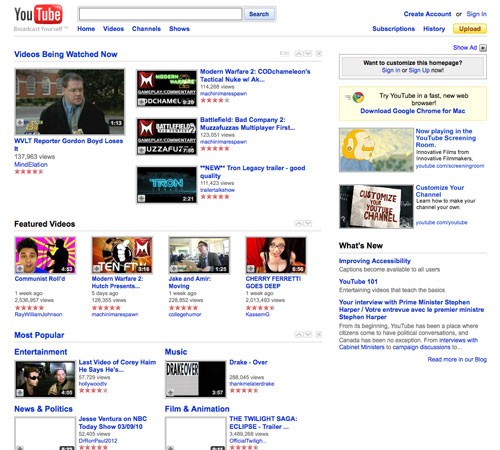This screenshot has width=500, height=450.
Task: Open Battlefield: Bad Company 2 title link
Action: point(247,124)
